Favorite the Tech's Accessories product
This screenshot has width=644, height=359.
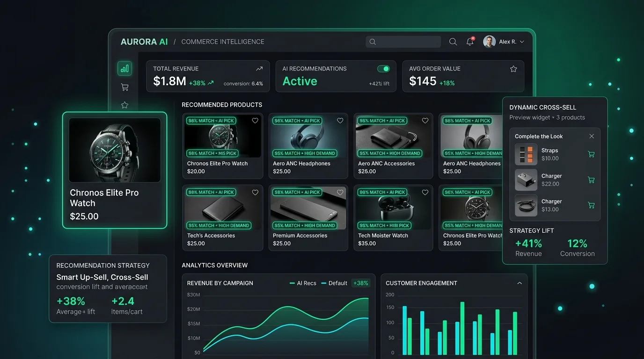[255, 192]
